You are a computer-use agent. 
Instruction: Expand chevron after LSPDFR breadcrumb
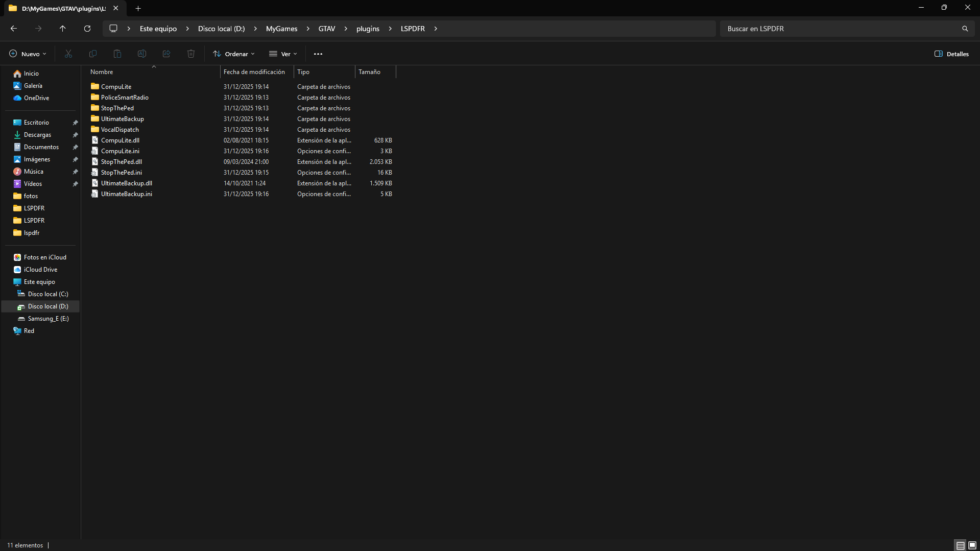pos(436,29)
